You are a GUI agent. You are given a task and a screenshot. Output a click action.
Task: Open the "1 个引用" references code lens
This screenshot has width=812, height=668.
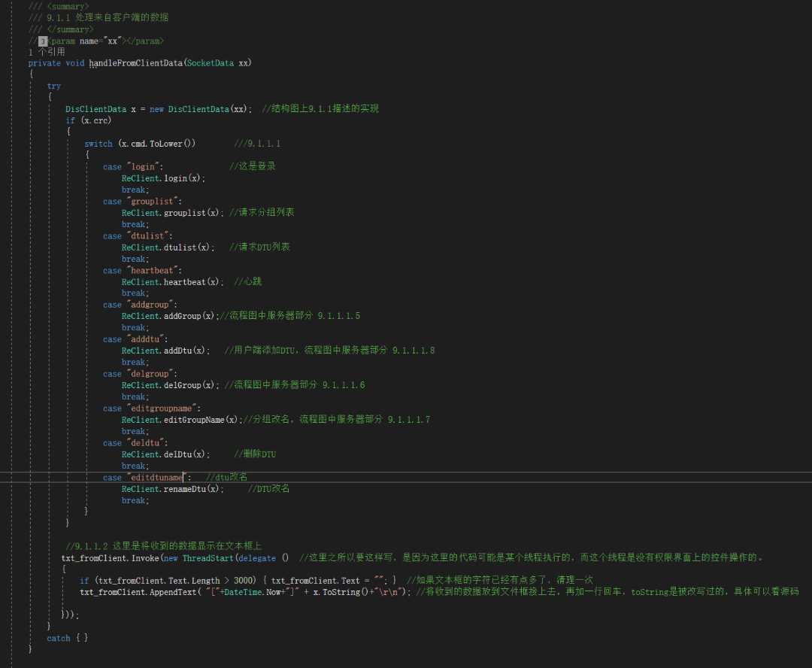pyautogui.click(x=47, y=52)
